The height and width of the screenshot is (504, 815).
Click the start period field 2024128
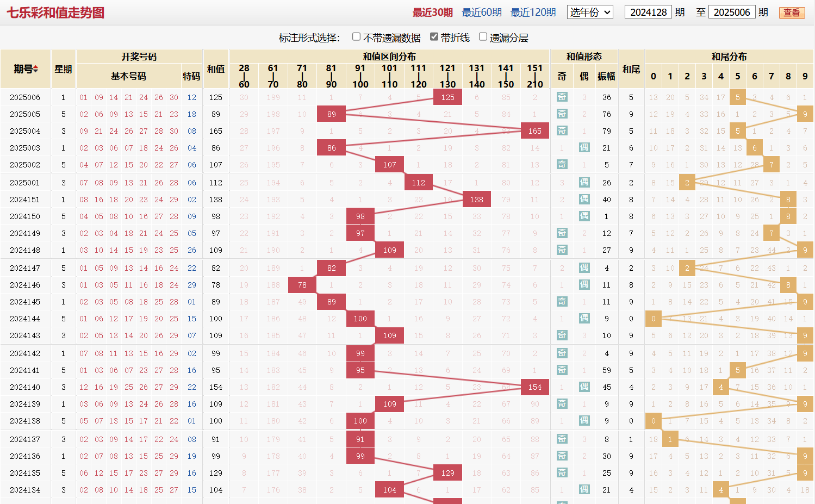tap(648, 12)
